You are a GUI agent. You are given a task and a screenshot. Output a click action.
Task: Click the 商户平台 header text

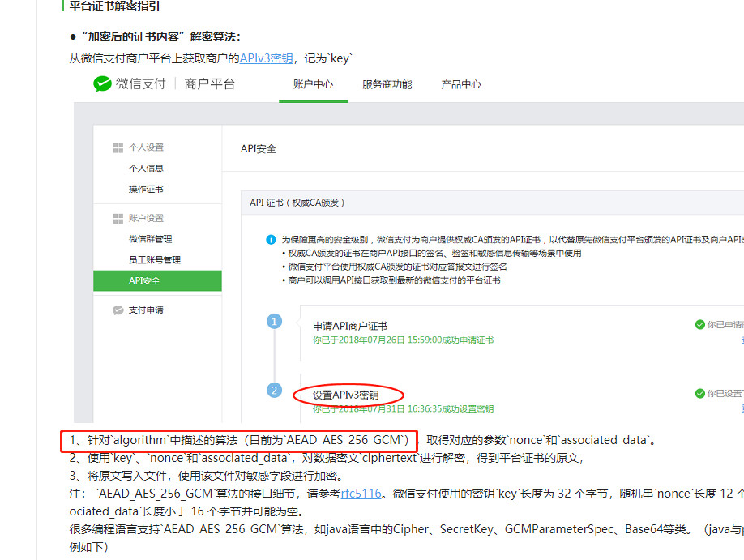210,84
